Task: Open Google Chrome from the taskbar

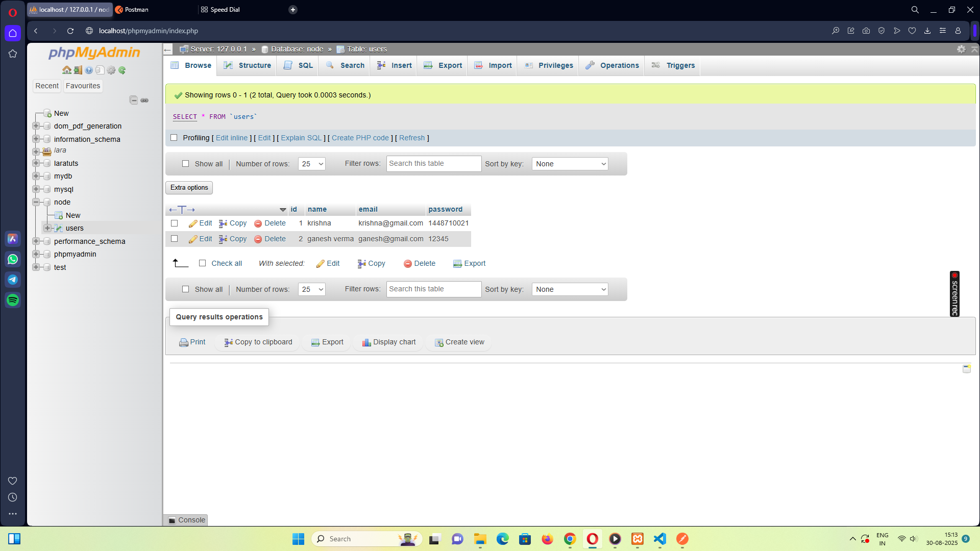Action: (x=570, y=539)
